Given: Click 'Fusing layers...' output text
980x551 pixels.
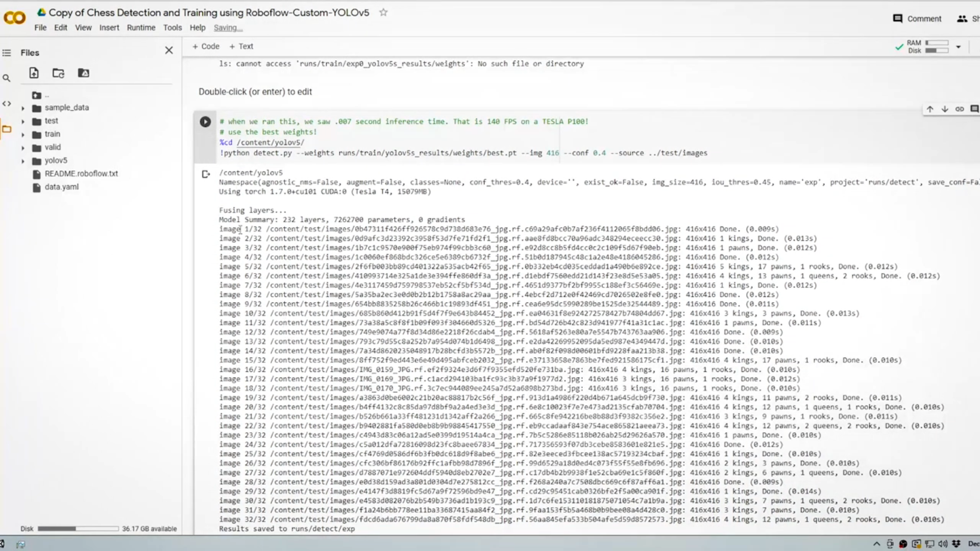Looking at the screenshot, I should pos(253,210).
